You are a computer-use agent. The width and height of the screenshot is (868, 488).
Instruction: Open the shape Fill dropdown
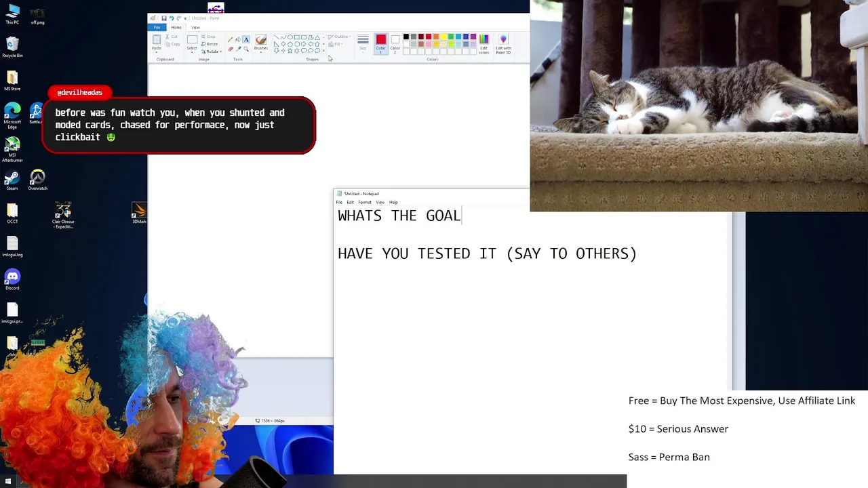335,44
